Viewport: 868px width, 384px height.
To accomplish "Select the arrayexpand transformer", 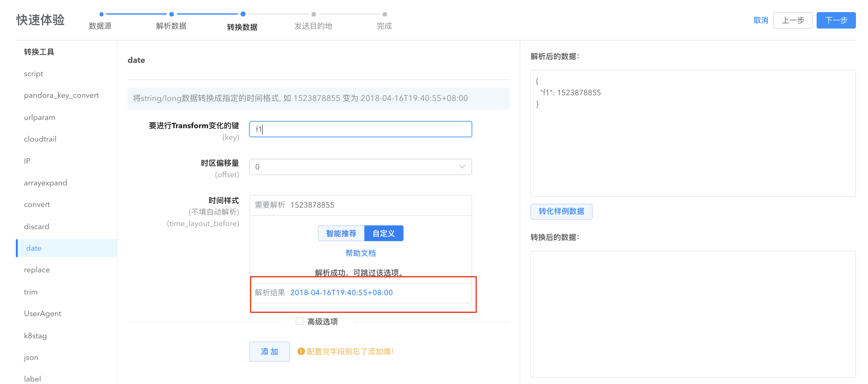I will pos(45,183).
